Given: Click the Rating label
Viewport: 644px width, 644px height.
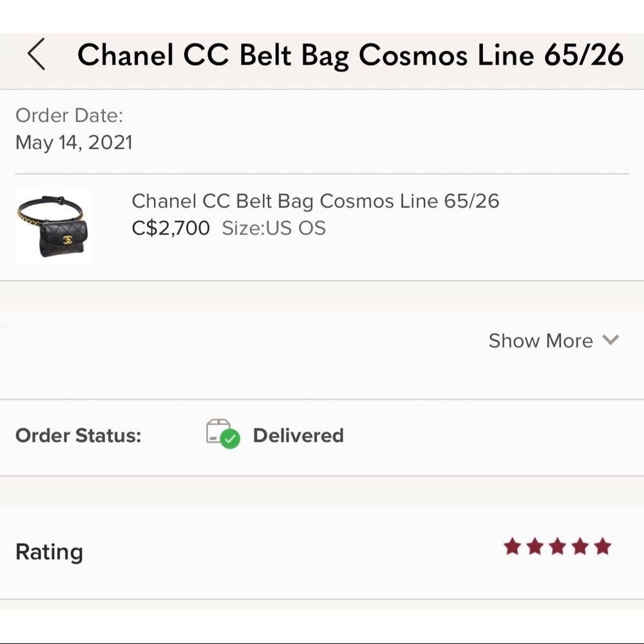Looking at the screenshot, I should pos(49,552).
